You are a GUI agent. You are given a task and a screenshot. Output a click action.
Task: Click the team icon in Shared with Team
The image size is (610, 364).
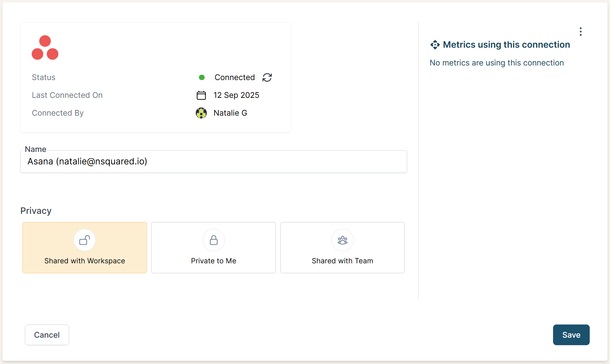[342, 240]
